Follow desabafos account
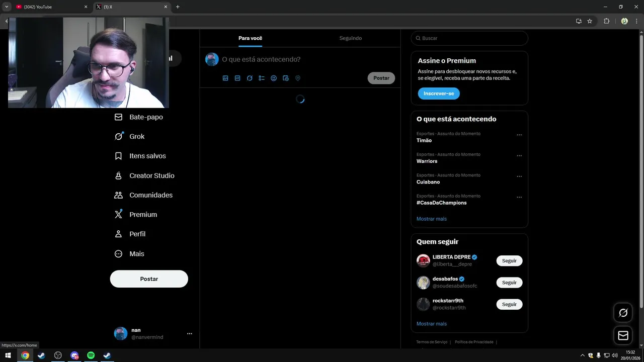The image size is (644, 362). 509,283
